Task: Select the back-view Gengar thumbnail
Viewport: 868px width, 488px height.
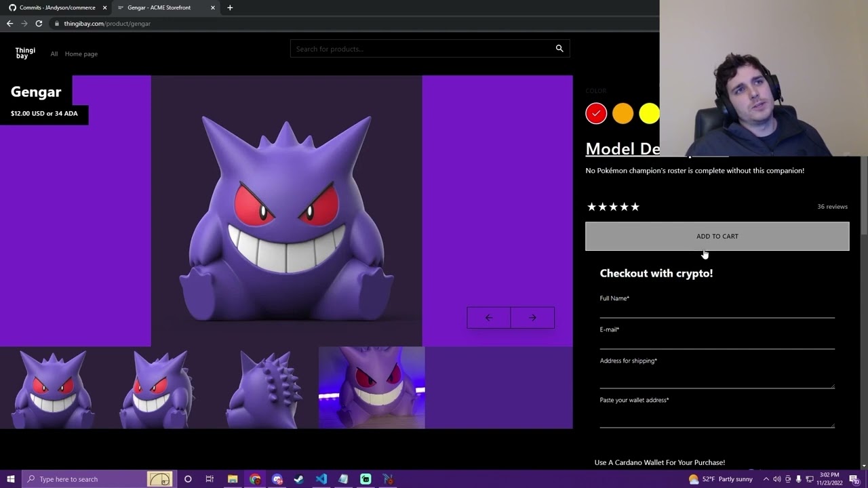Action: tap(265, 388)
